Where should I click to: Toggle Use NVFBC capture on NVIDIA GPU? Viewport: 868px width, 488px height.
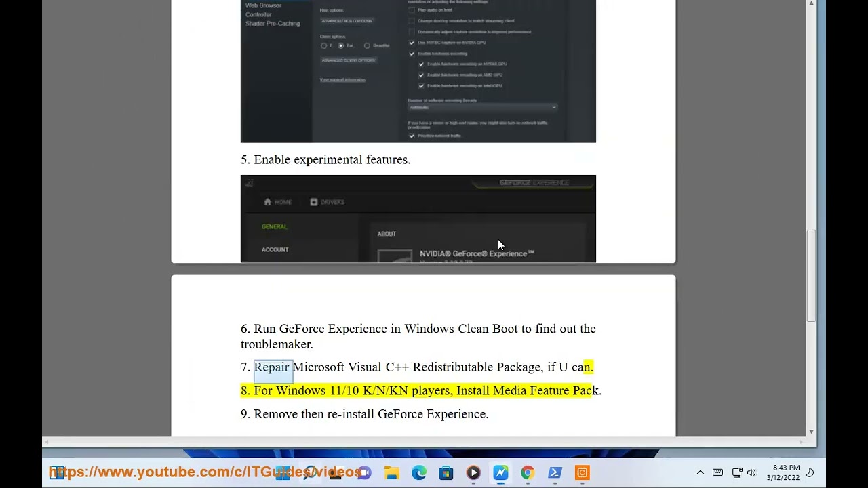[x=412, y=43]
